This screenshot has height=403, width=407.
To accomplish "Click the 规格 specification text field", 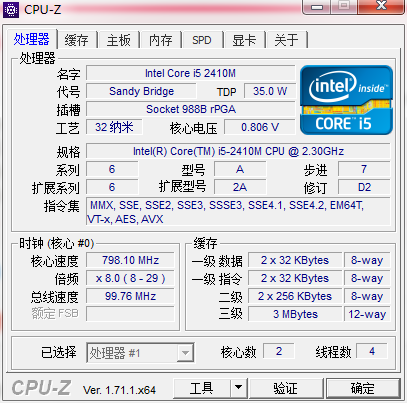I will (238, 151).
